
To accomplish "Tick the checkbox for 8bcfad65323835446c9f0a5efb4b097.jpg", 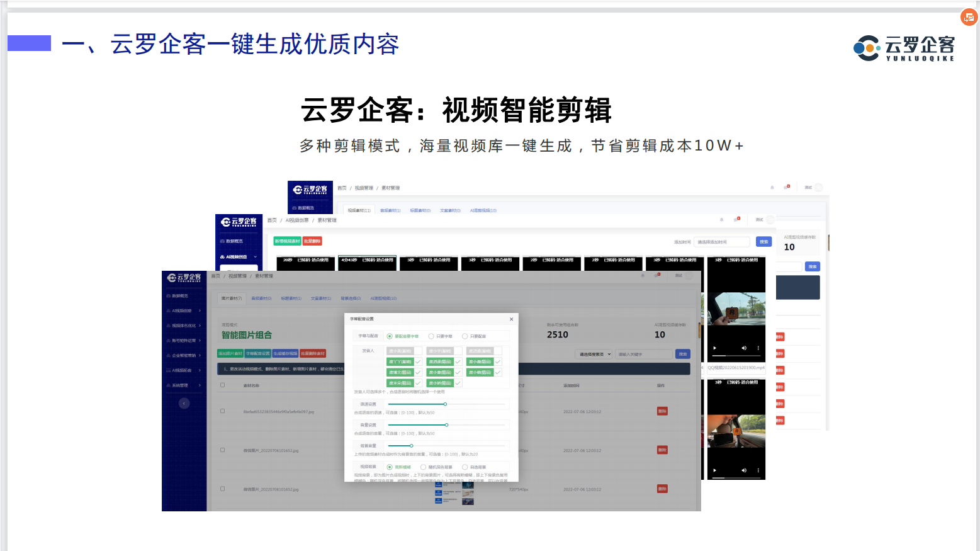I will coord(222,411).
